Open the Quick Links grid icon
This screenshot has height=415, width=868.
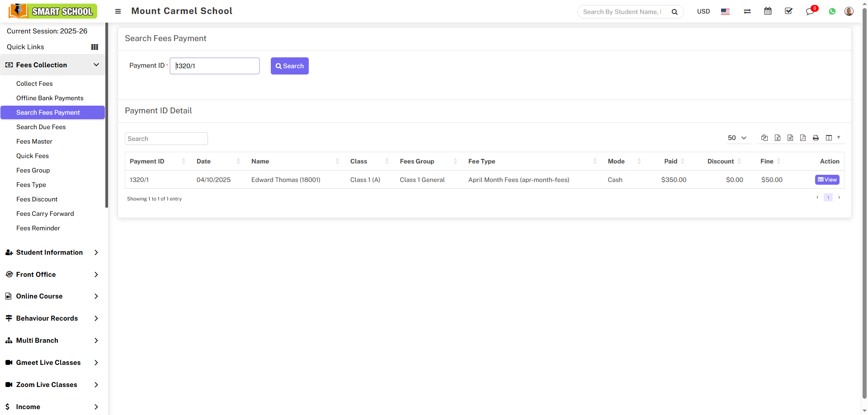(x=94, y=47)
